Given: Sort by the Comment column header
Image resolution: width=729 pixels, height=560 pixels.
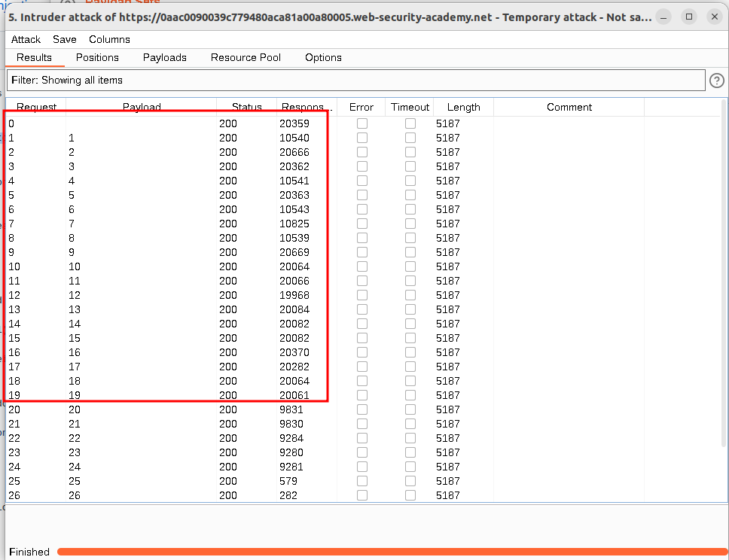Looking at the screenshot, I should pos(569,108).
